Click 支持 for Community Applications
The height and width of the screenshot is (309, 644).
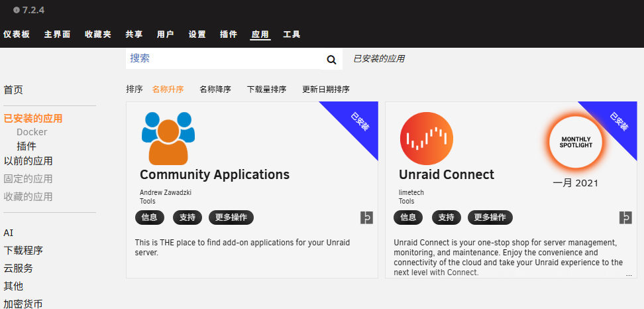[188, 217]
